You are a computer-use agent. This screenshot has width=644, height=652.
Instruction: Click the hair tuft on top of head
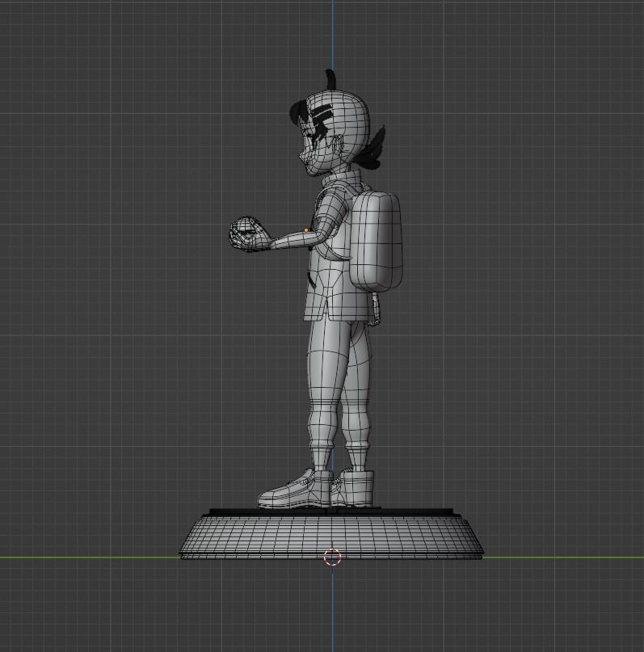click(x=330, y=80)
